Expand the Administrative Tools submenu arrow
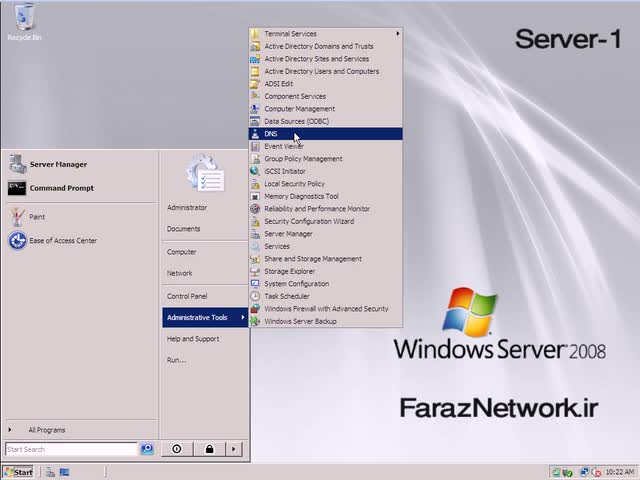The image size is (640, 480). [243, 317]
